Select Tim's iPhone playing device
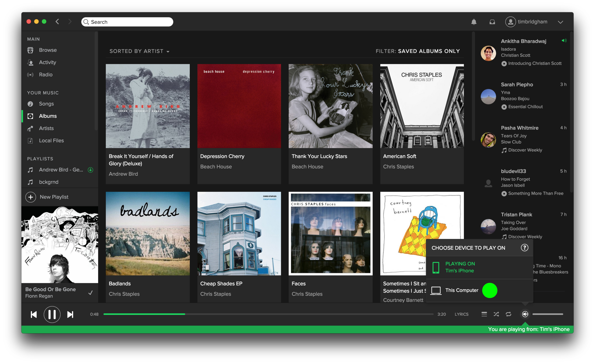Viewport: 595px width, 364px height. pos(479,267)
